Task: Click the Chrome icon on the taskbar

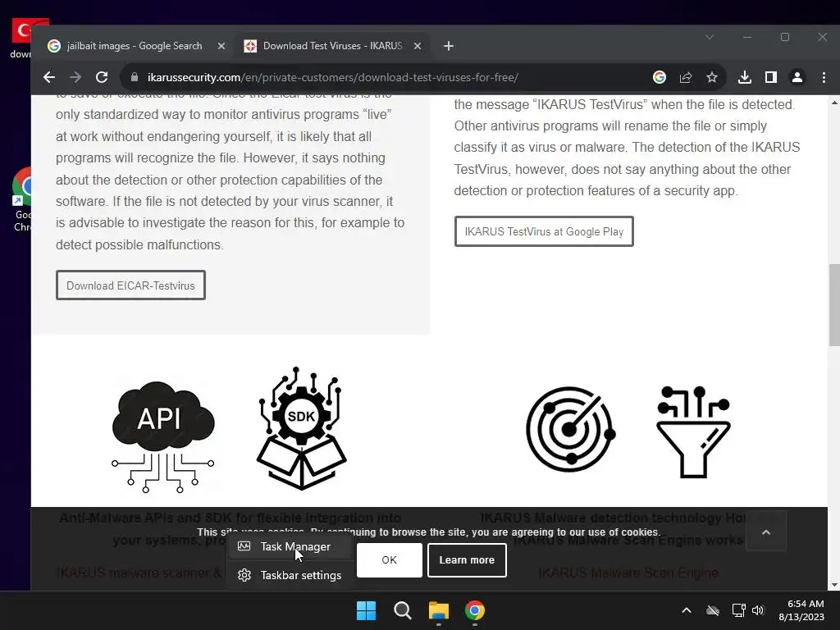Action: coord(475,610)
